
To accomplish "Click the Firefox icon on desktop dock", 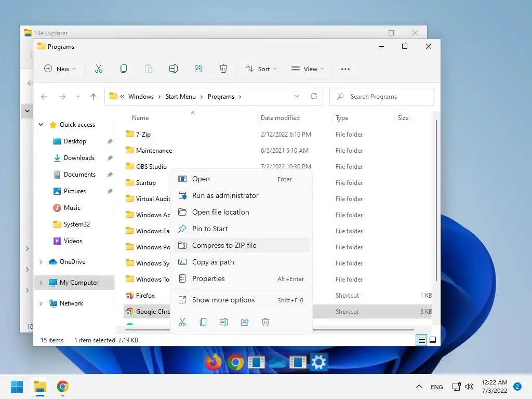I will 214,362.
